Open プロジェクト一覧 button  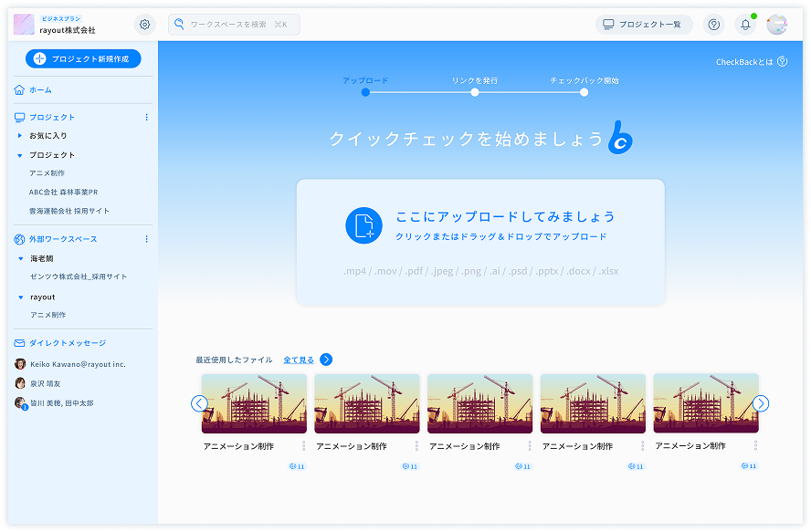point(644,25)
